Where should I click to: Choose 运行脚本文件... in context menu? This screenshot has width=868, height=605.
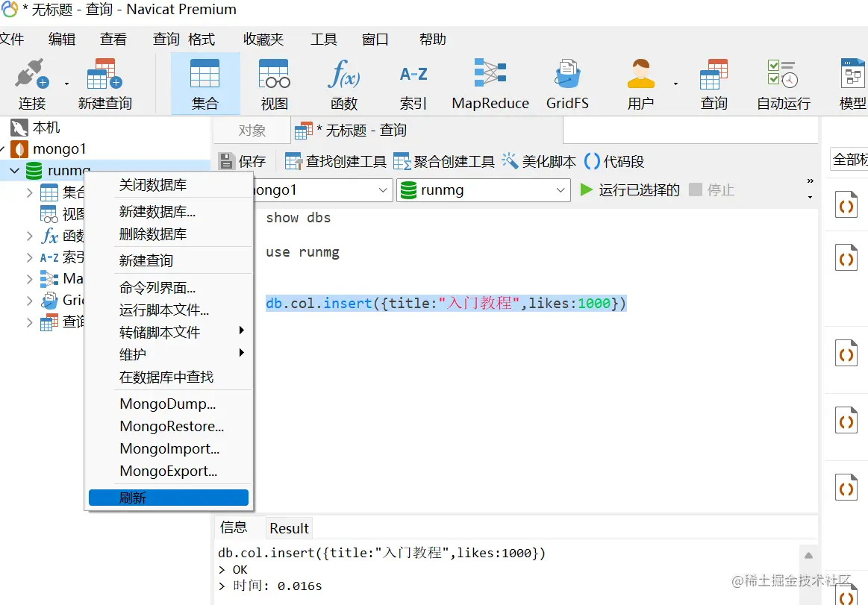click(x=169, y=310)
